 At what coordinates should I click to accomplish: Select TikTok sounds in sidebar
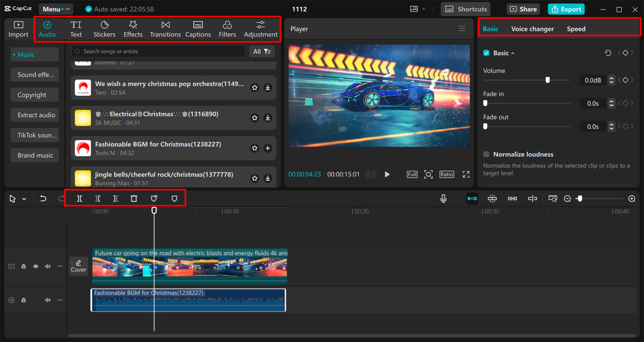(35, 135)
